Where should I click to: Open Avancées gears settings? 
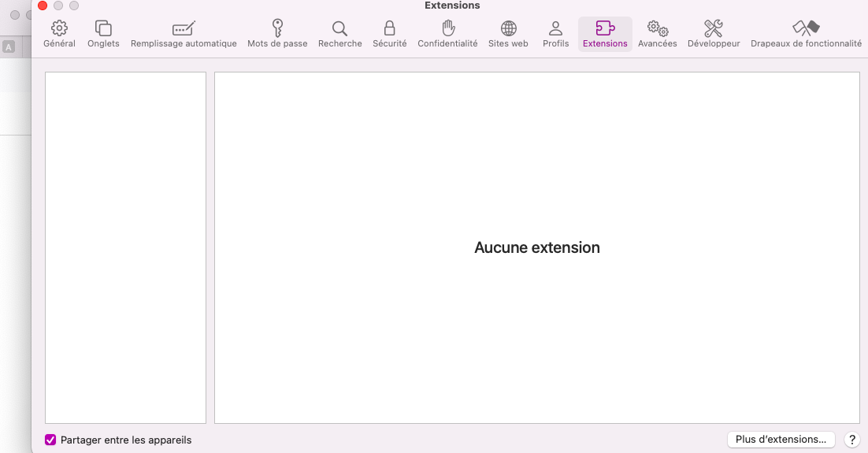pos(657,35)
